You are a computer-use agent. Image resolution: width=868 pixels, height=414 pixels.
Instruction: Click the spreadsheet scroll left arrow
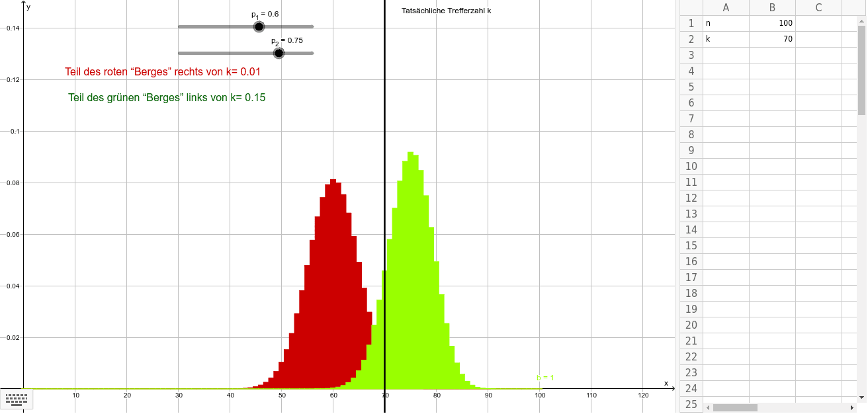click(x=707, y=407)
